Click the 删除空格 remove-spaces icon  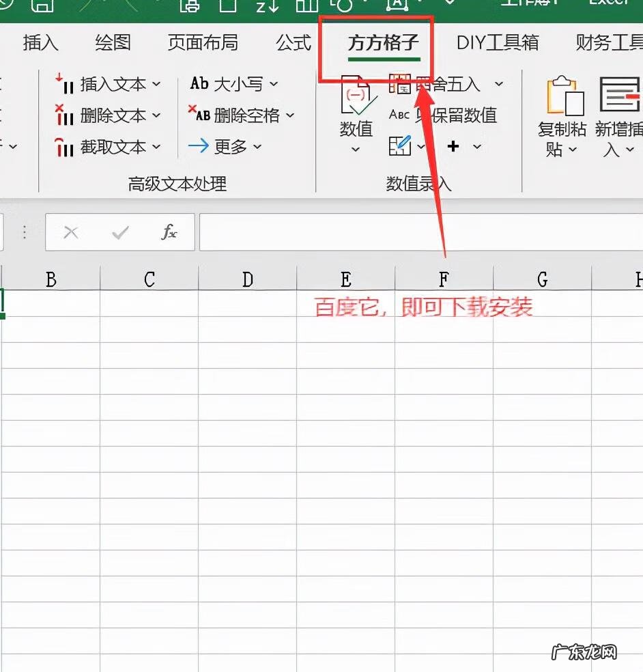(199, 114)
